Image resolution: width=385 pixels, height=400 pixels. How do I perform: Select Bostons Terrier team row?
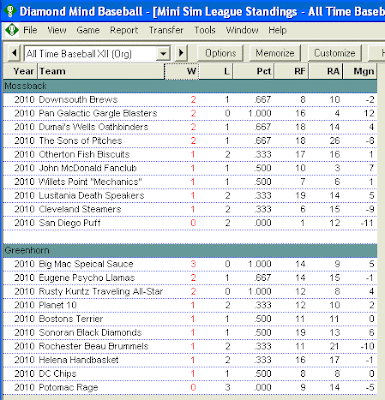click(190, 319)
